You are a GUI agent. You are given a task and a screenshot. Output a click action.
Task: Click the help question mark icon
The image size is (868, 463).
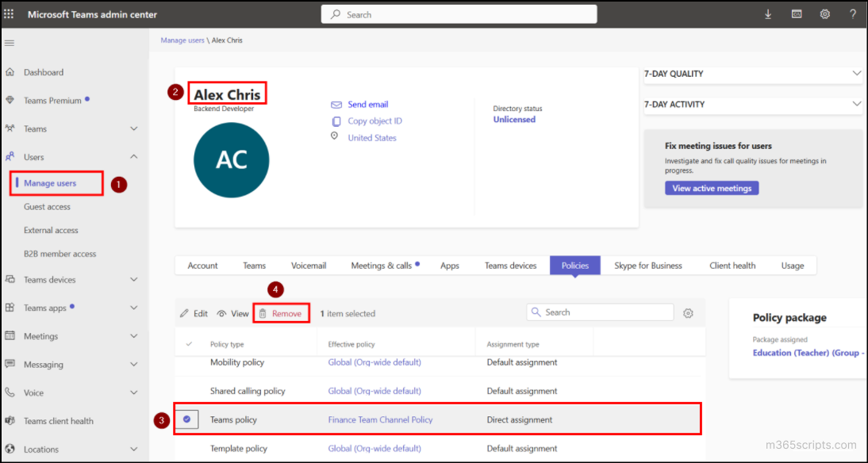pos(853,14)
